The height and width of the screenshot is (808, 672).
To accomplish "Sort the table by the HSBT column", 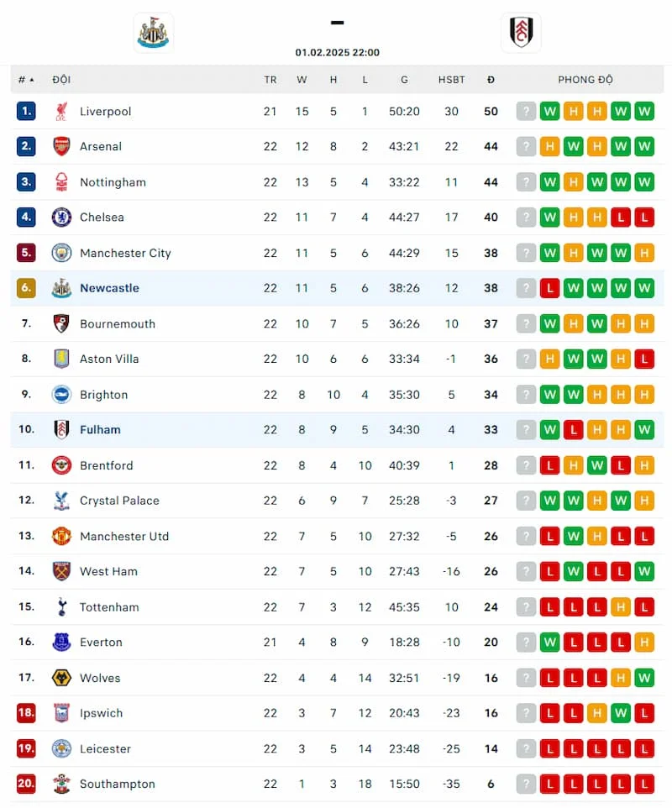I will [451, 80].
